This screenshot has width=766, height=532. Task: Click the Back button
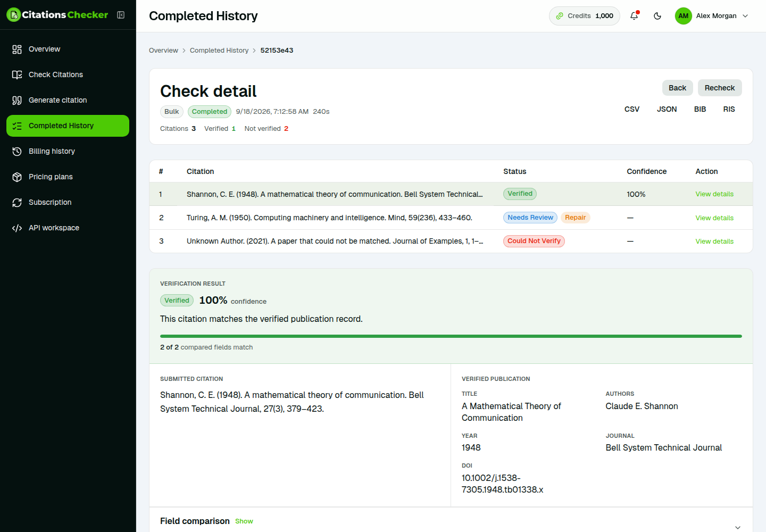coord(677,88)
